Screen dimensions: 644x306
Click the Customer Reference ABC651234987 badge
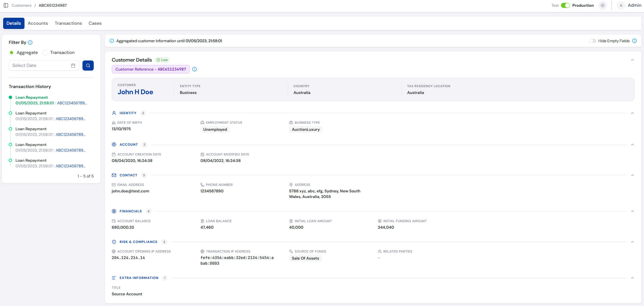(x=151, y=69)
